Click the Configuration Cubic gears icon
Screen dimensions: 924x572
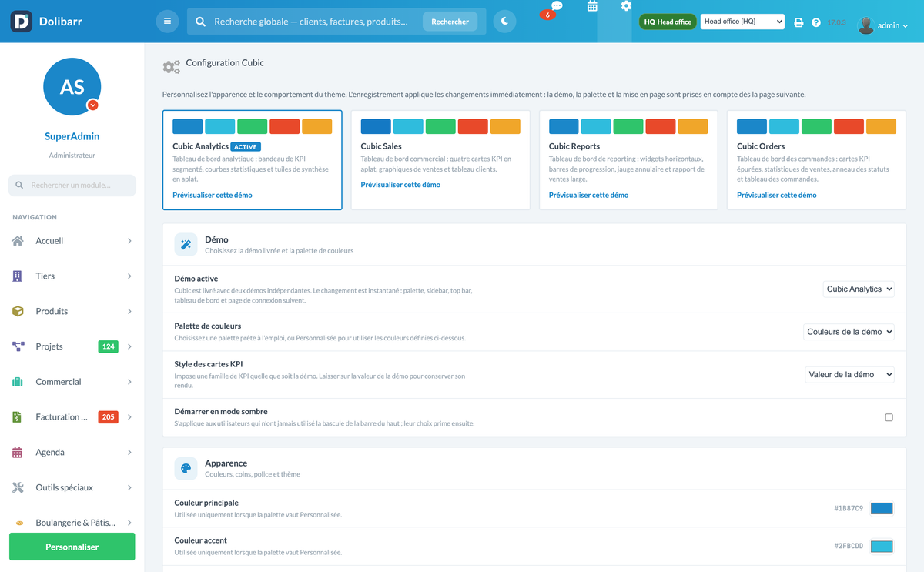pyautogui.click(x=172, y=67)
